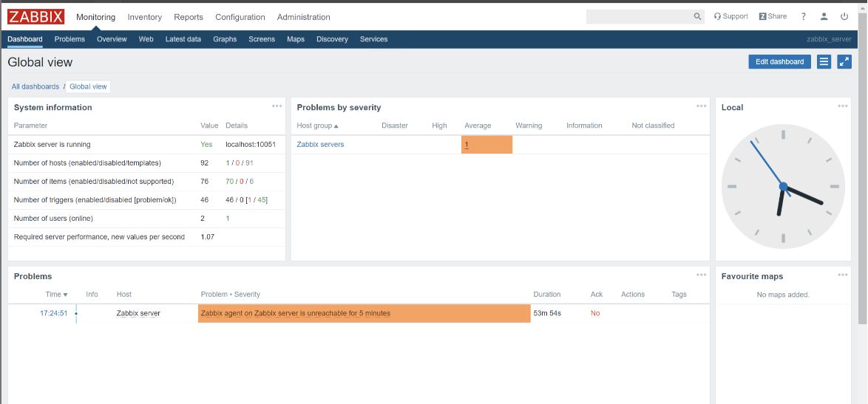Open the Zabbix servers host group link
The width and height of the screenshot is (868, 404).
point(321,144)
